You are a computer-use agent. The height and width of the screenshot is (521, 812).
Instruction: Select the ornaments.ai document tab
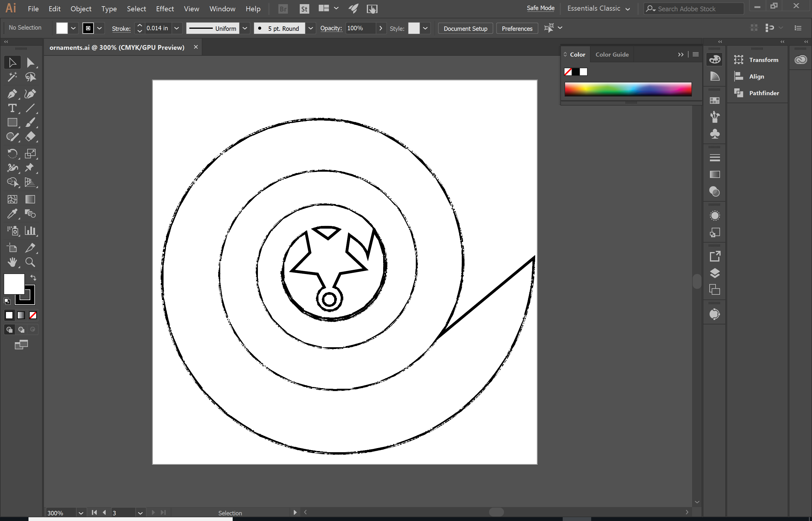pos(117,48)
